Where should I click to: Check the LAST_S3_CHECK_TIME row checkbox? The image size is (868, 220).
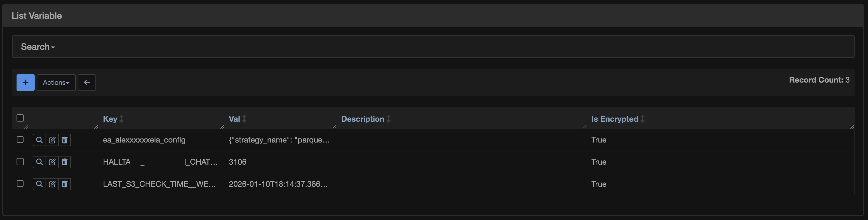20,184
